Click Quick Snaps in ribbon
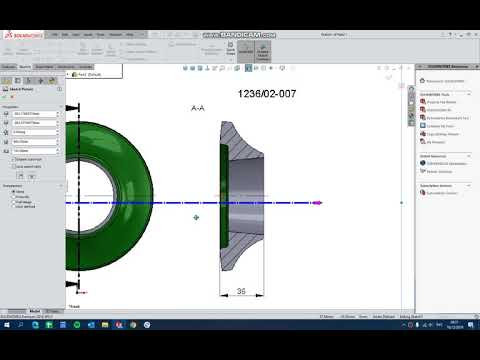The image size is (480, 360). (x=230, y=49)
